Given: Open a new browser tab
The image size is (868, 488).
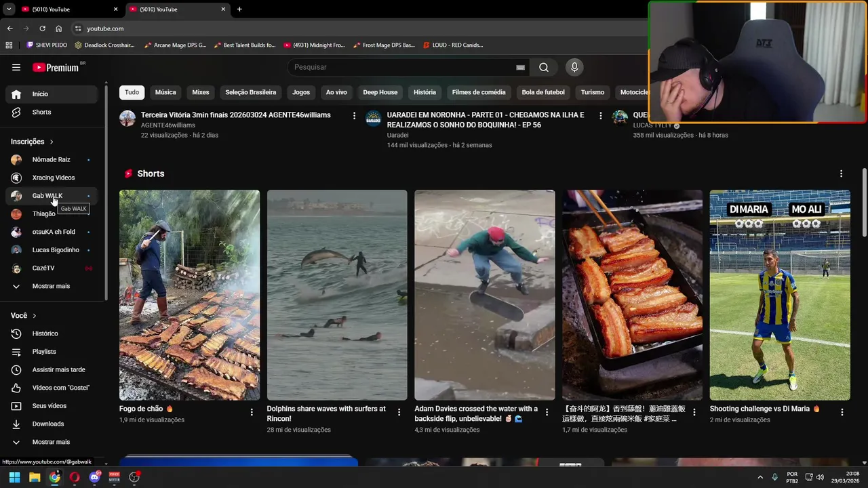Looking at the screenshot, I should click(239, 9).
